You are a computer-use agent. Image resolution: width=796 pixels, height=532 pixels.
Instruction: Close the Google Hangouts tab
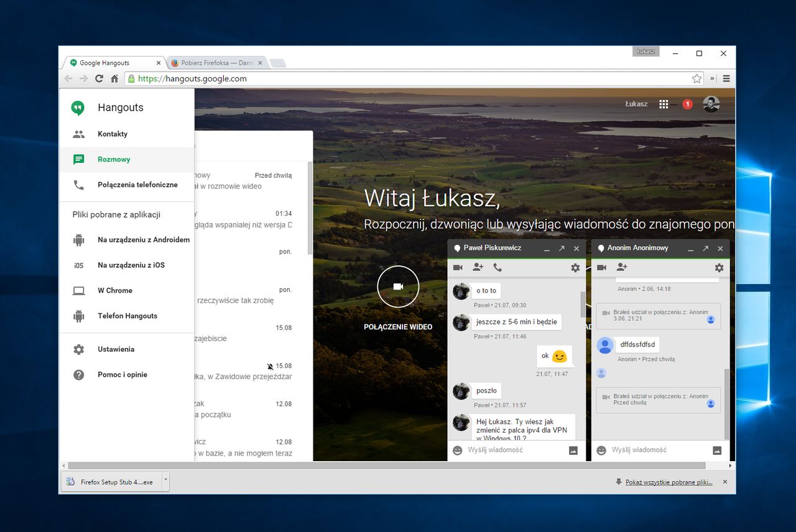159,63
